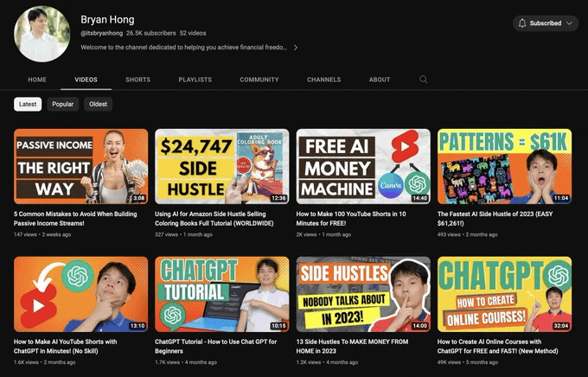Select the Oldest filter chip
This screenshot has height=377, width=588.
[99, 104]
